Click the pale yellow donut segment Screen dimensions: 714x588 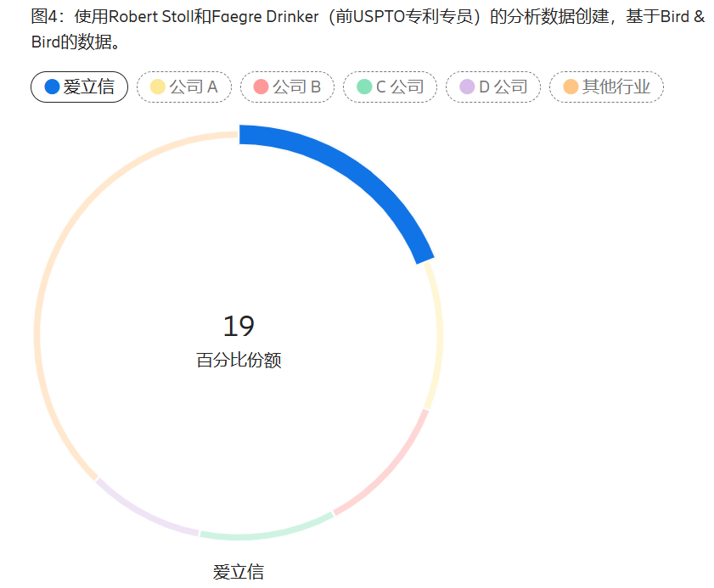439,337
